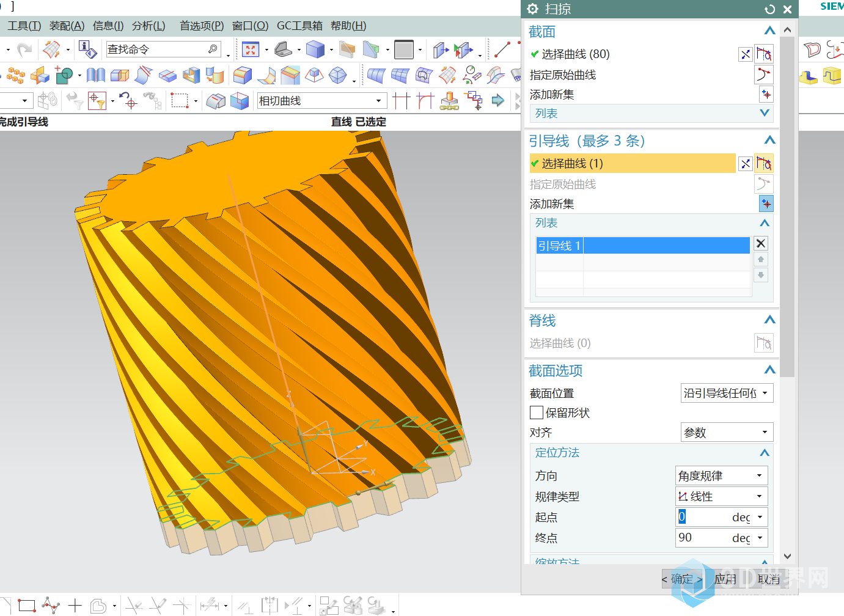Click the Fit view icon
844x616 pixels.
(251, 50)
